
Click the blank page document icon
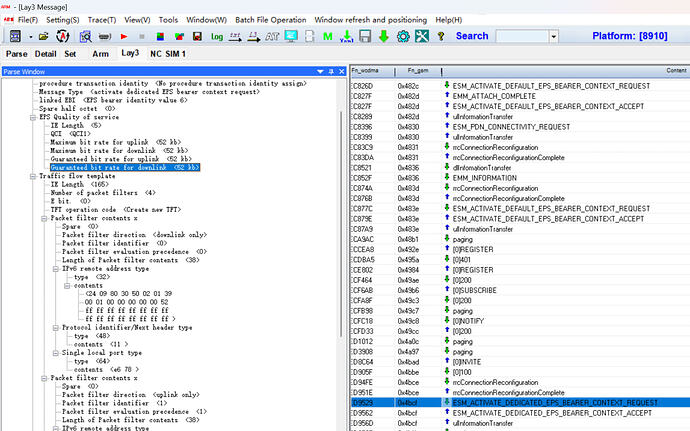(309, 36)
